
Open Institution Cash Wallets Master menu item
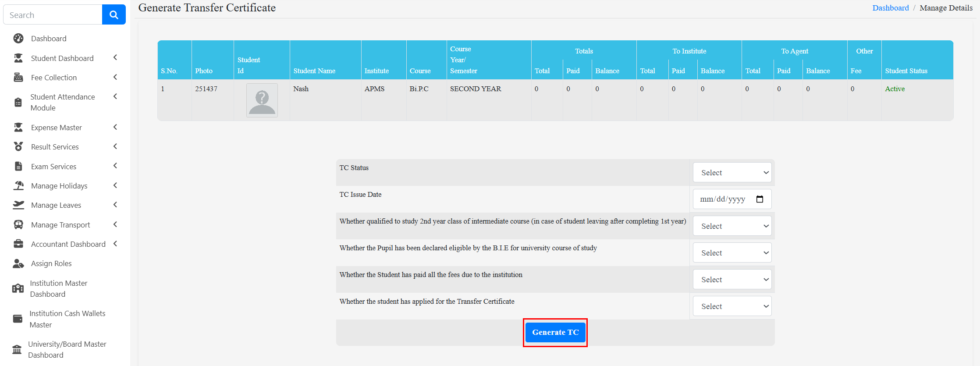[x=67, y=319]
